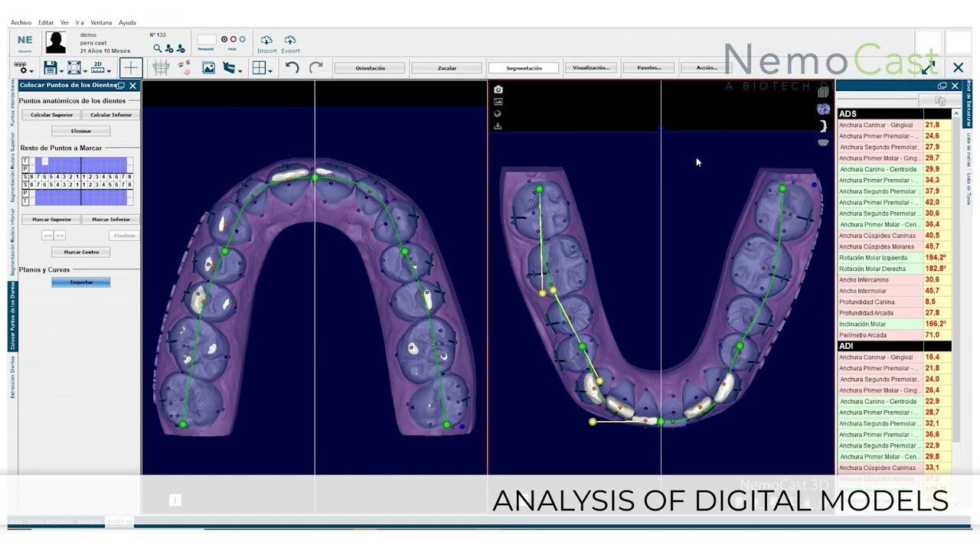Click the copy icon in measurements panel
This screenshot has width=980, height=551.
pos(940,100)
